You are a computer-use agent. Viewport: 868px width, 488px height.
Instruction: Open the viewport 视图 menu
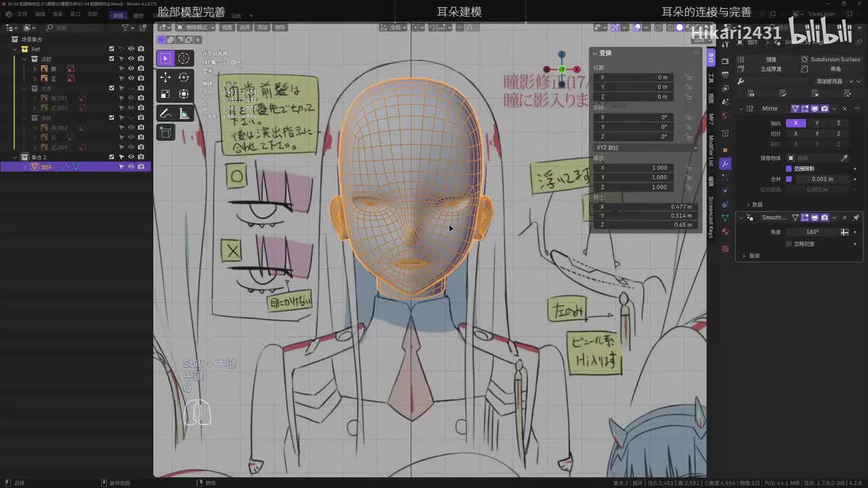click(227, 28)
